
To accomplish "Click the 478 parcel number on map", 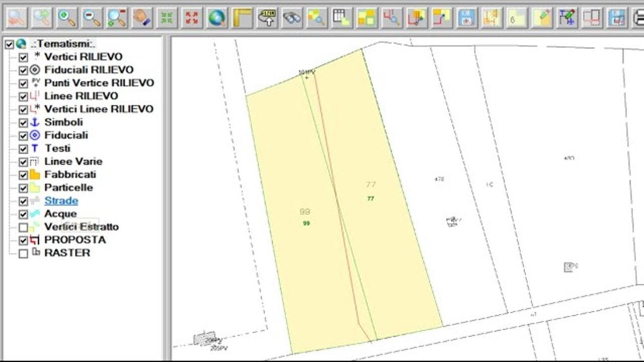I will 439,179.
